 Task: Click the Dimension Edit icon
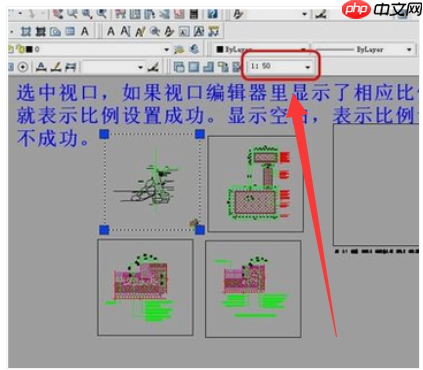[41, 67]
